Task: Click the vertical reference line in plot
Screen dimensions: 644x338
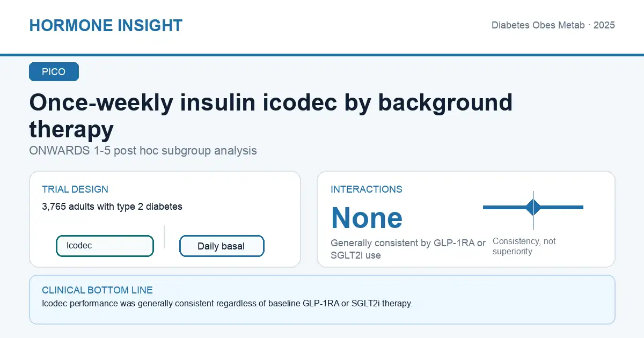Action: point(533,210)
